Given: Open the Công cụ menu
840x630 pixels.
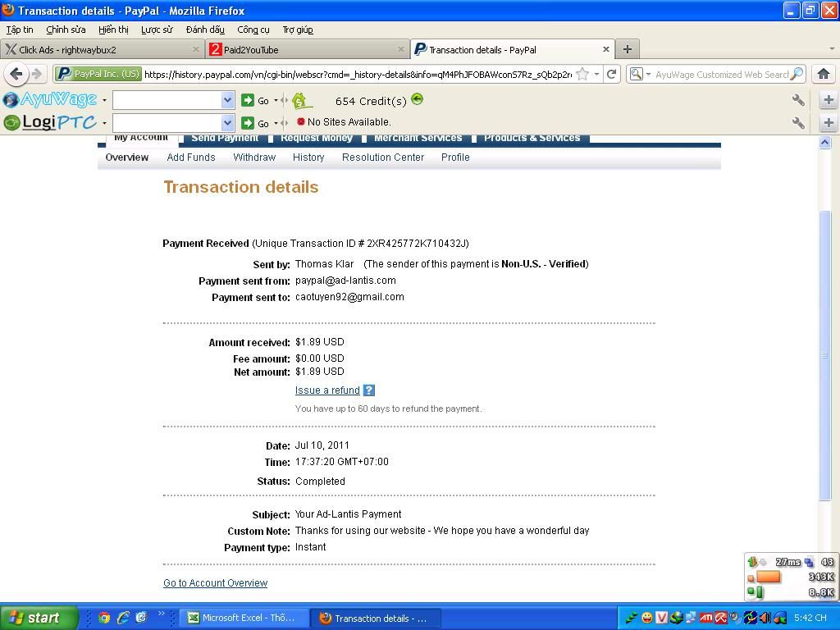Looking at the screenshot, I should pyautogui.click(x=253, y=30).
